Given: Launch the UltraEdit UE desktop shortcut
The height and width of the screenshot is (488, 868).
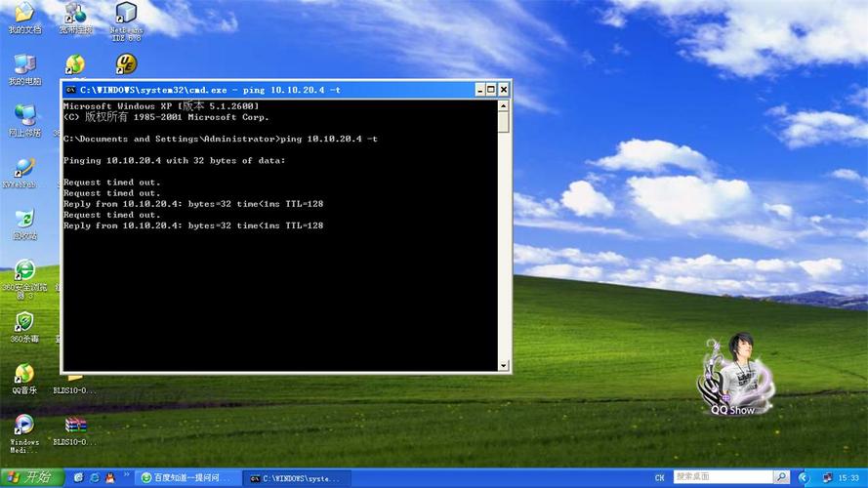Looking at the screenshot, I should pyautogui.click(x=126, y=64).
